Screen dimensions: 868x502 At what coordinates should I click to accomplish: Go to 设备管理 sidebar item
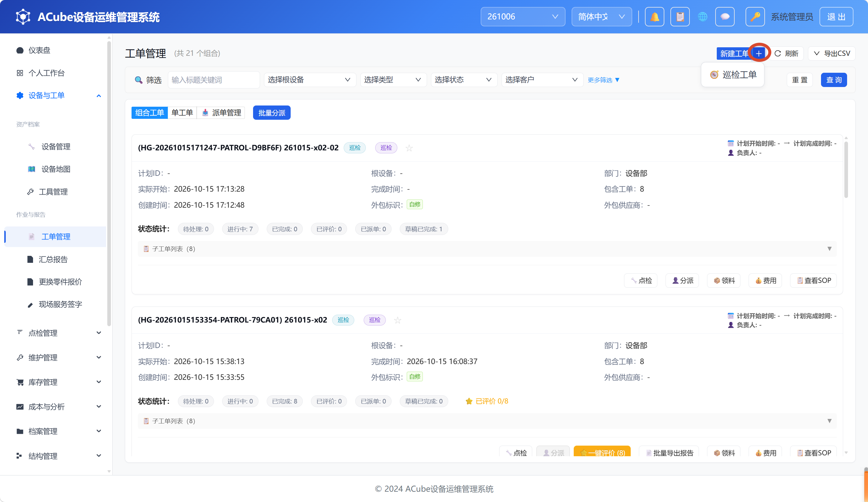[x=56, y=146]
